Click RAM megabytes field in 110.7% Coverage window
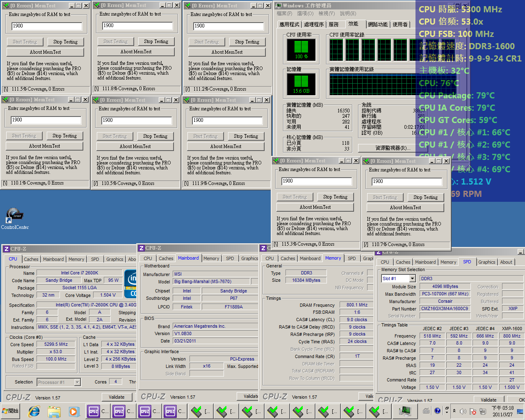Viewport: 525px width, 420px height. pyautogui.click(x=407, y=181)
